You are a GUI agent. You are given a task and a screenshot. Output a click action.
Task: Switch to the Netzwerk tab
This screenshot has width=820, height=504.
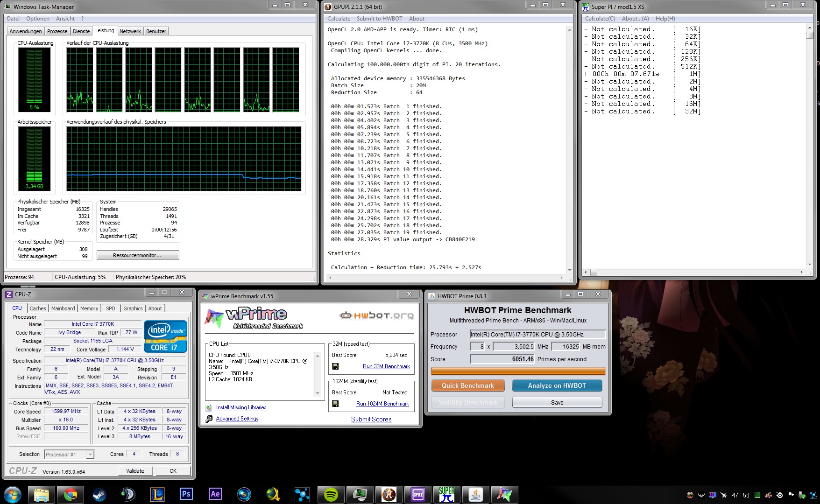click(130, 31)
